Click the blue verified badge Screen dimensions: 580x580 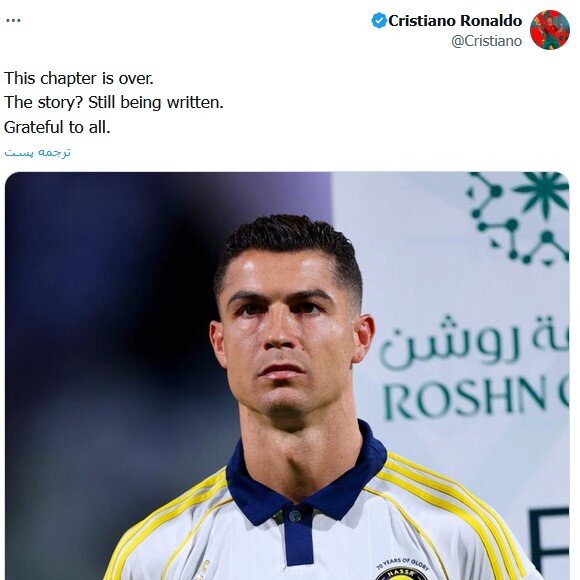click(x=379, y=20)
